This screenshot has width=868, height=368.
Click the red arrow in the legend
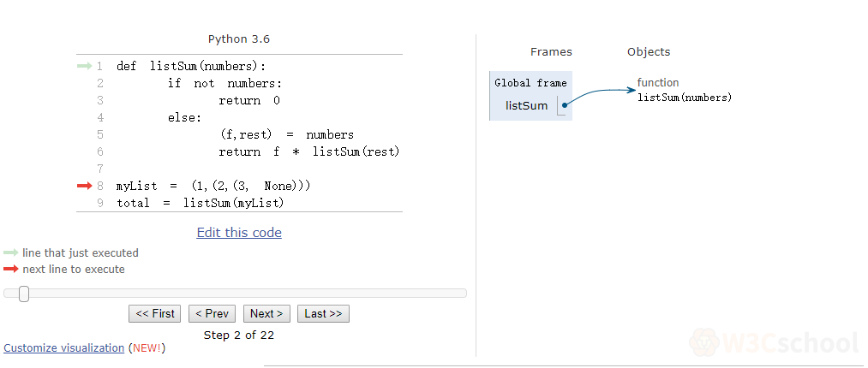pyautogui.click(x=10, y=270)
